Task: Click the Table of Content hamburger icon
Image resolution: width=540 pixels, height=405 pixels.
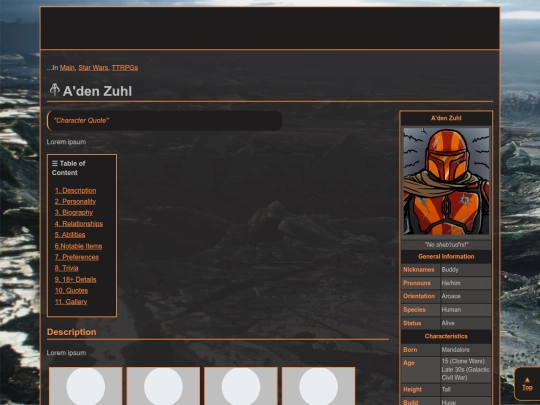Action: 55,163
